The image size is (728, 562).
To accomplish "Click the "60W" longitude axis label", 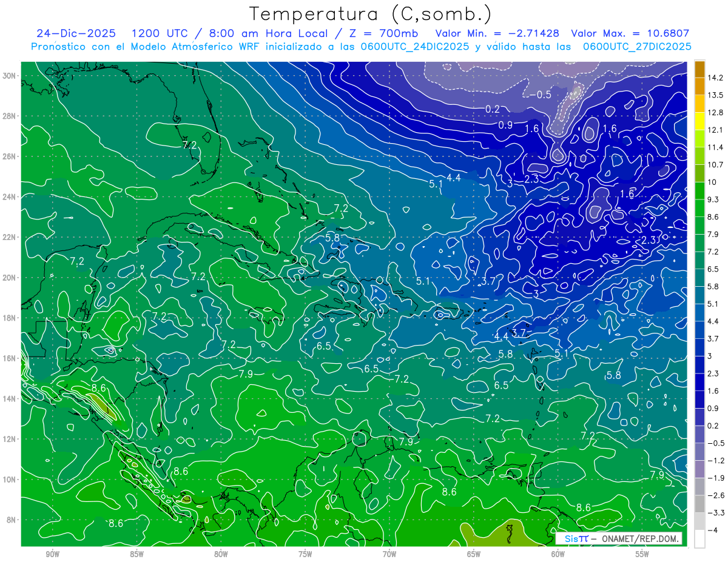I will [x=558, y=554].
